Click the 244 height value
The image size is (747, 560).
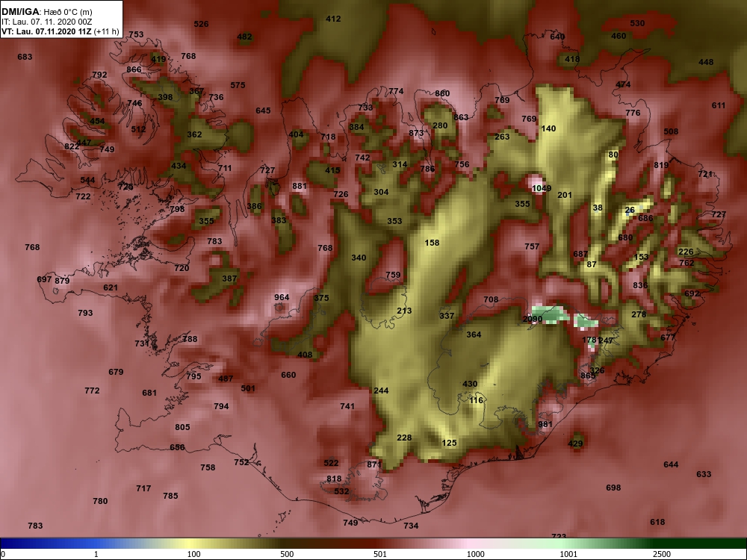pyautogui.click(x=381, y=391)
